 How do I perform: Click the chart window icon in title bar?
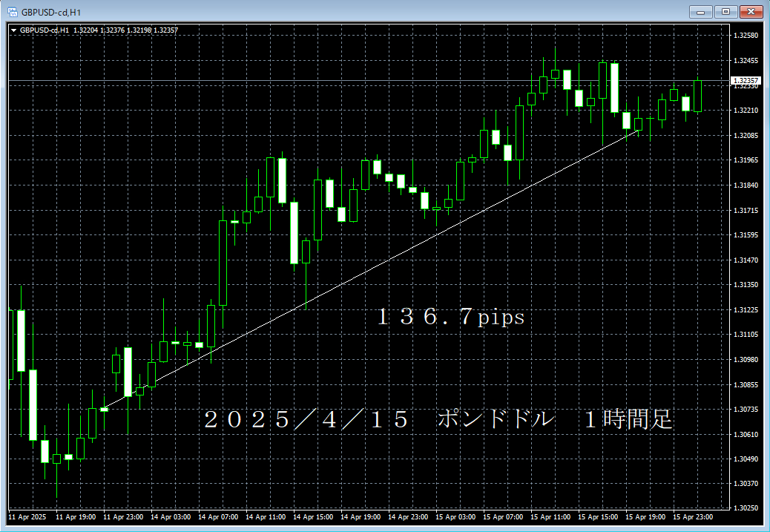[13, 12]
